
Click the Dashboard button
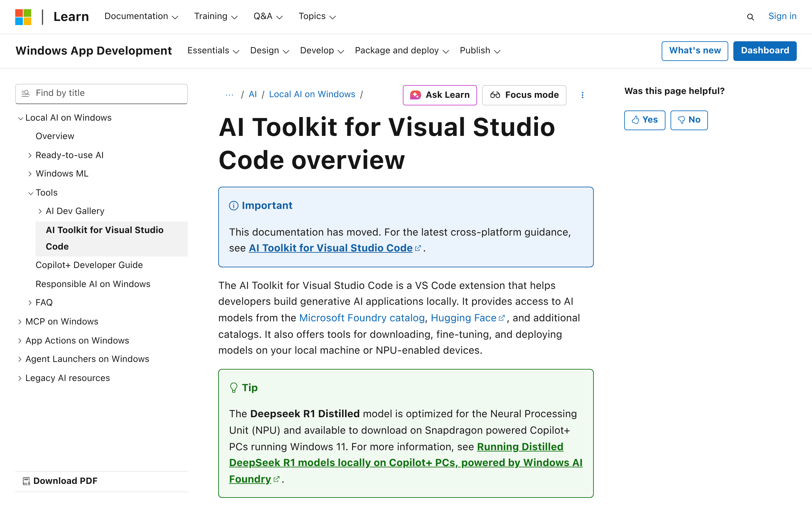765,51
